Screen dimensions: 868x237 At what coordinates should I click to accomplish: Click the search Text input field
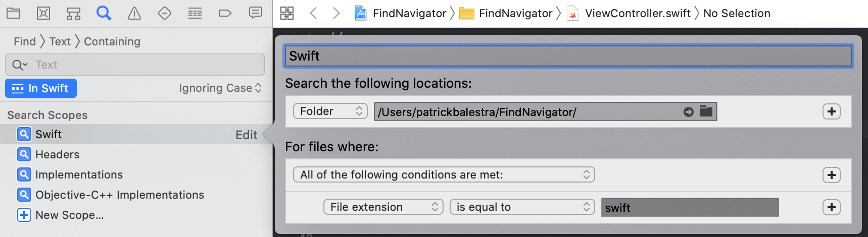click(135, 65)
